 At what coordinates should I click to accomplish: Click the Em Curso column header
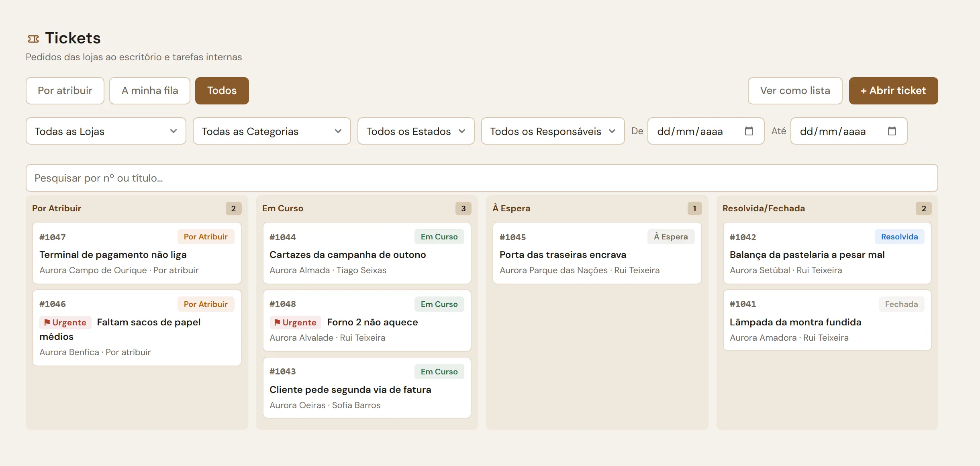click(283, 208)
